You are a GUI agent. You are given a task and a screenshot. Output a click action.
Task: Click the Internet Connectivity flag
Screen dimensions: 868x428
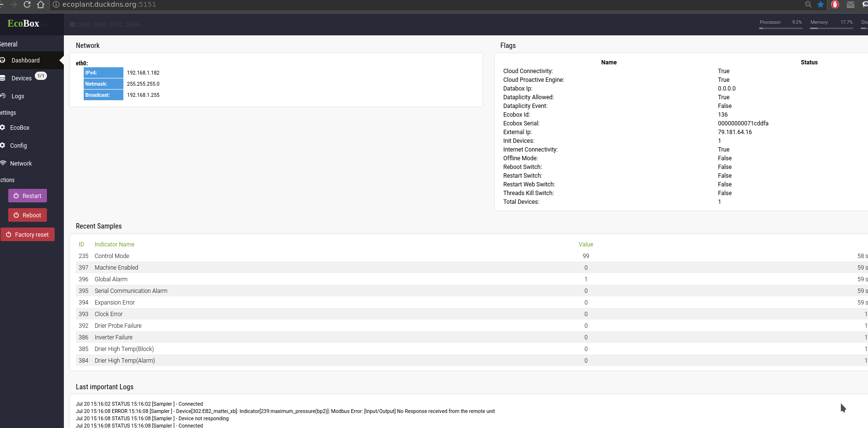pos(530,150)
